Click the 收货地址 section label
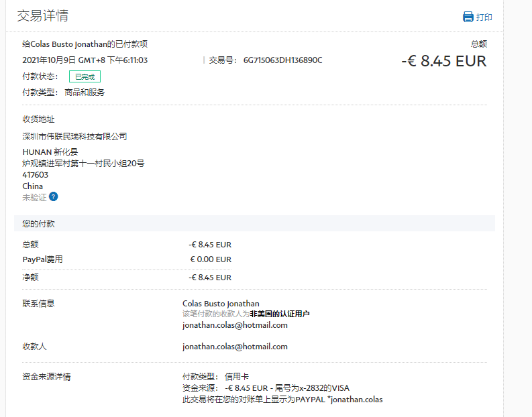The width and height of the screenshot is (532, 417). [38, 119]
